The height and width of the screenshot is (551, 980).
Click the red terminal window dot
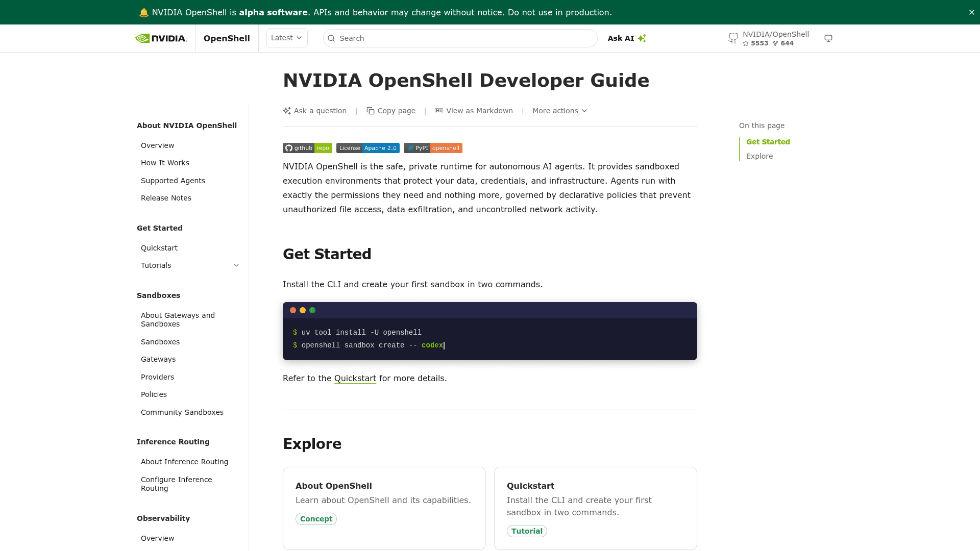pyautogui.click(x=293, y=310)
